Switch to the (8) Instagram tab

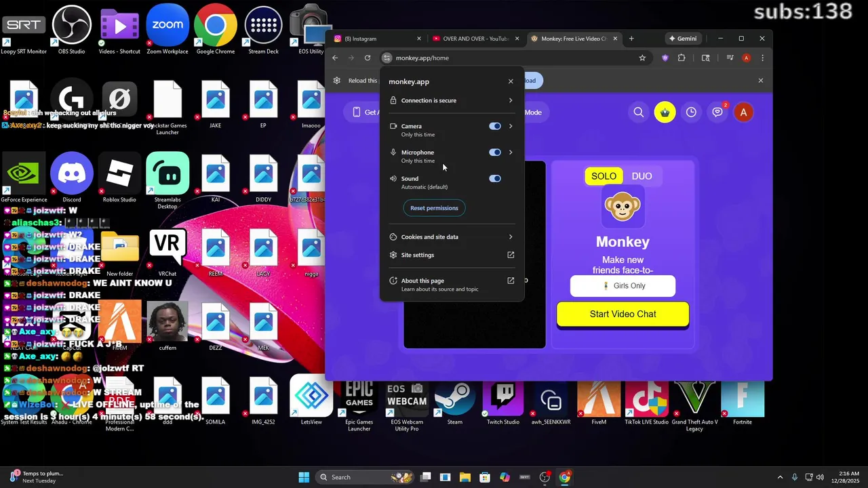click(x=377, y=39)
